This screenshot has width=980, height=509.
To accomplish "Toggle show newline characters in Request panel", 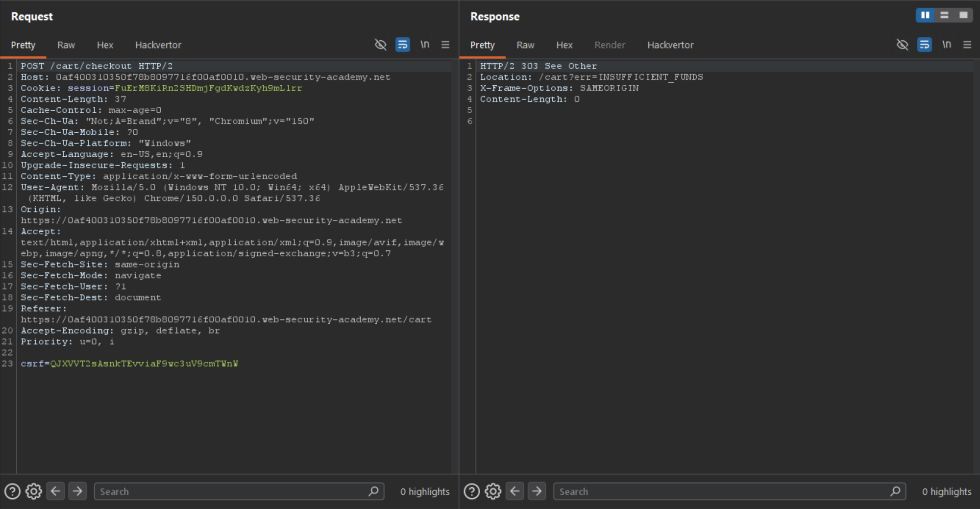I will pos(425,45).
